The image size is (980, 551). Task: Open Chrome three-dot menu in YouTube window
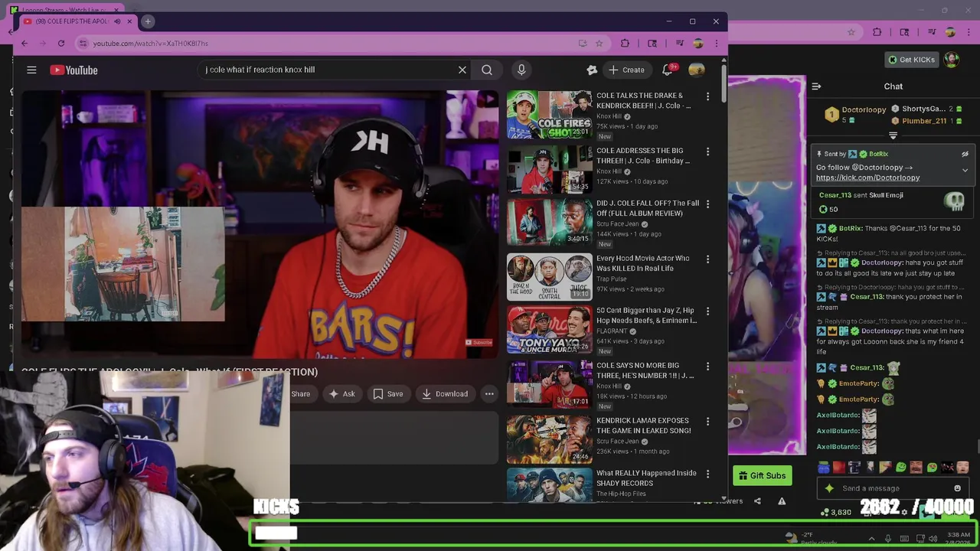coord(717,44)
